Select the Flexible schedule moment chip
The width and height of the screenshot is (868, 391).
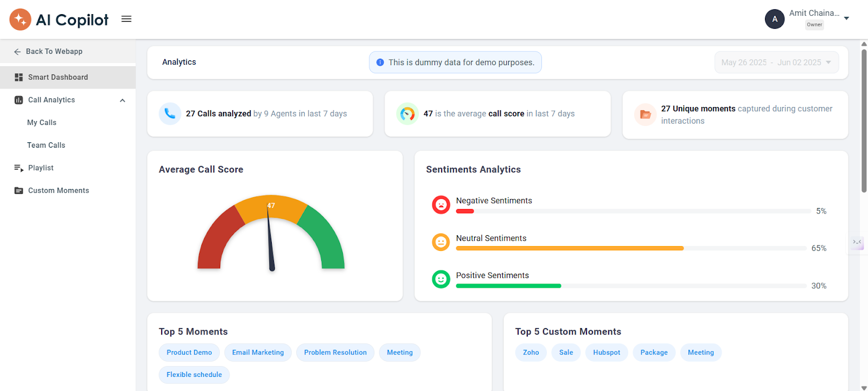click(194, 375)
